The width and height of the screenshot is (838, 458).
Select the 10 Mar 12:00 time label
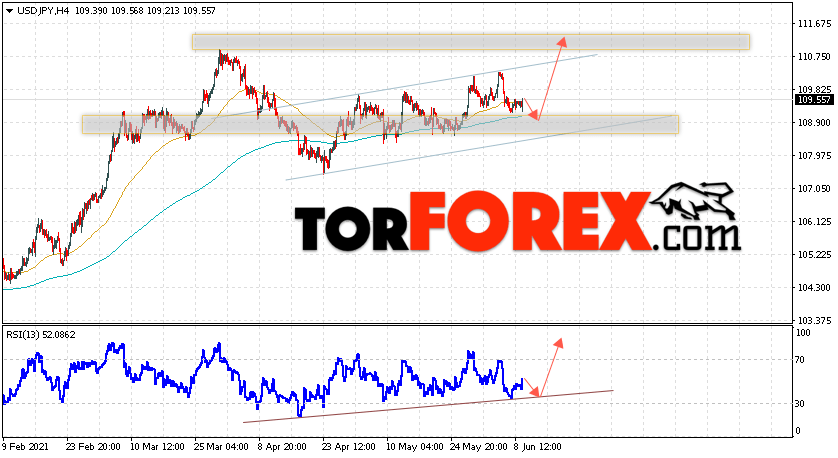[157, 446]
